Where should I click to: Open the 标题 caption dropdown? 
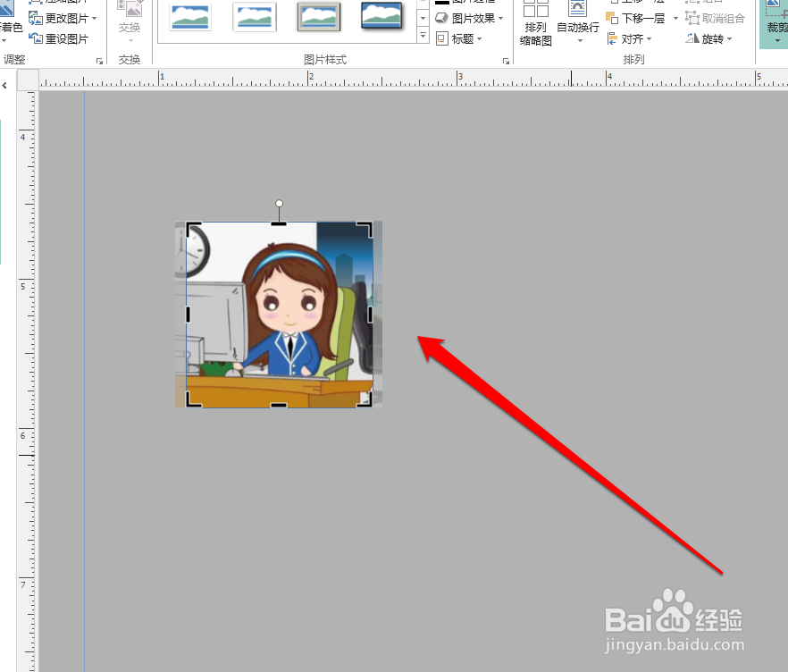point(459,38)
